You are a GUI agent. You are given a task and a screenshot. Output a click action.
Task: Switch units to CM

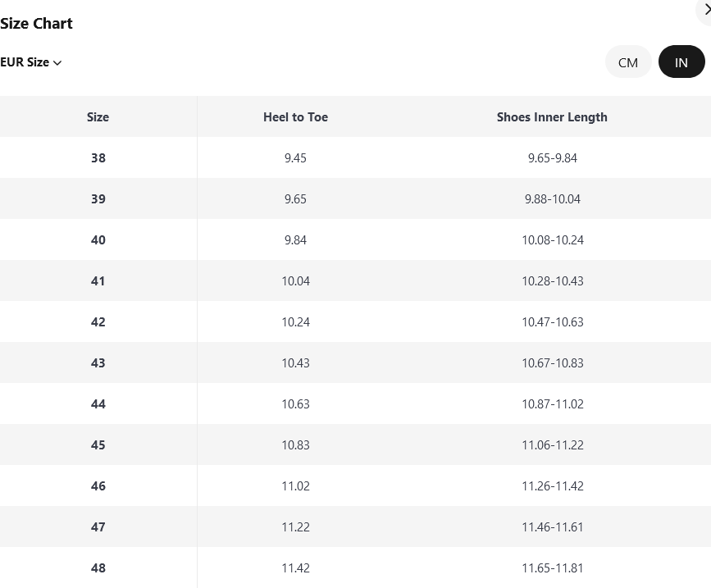pos(628,62)
